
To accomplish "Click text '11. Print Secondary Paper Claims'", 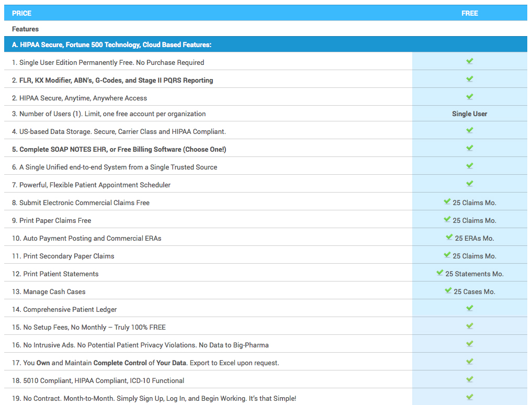I will 63,256.
